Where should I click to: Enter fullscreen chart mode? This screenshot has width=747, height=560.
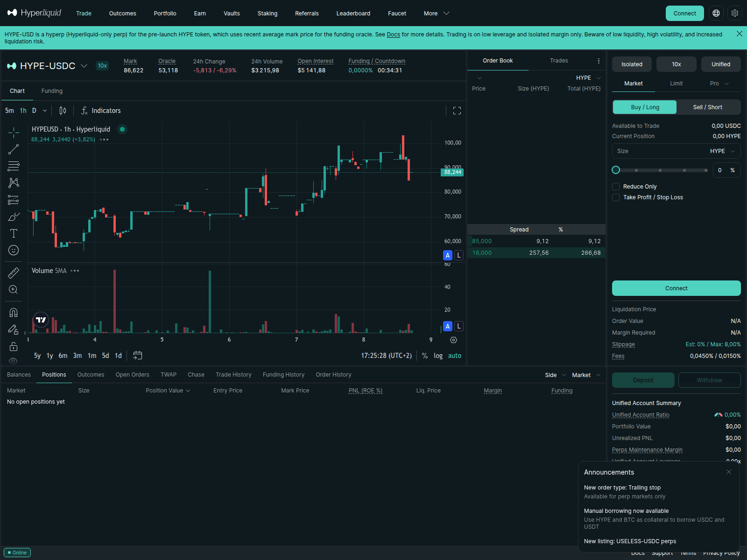pyautogui.click(x=457, y=111)
